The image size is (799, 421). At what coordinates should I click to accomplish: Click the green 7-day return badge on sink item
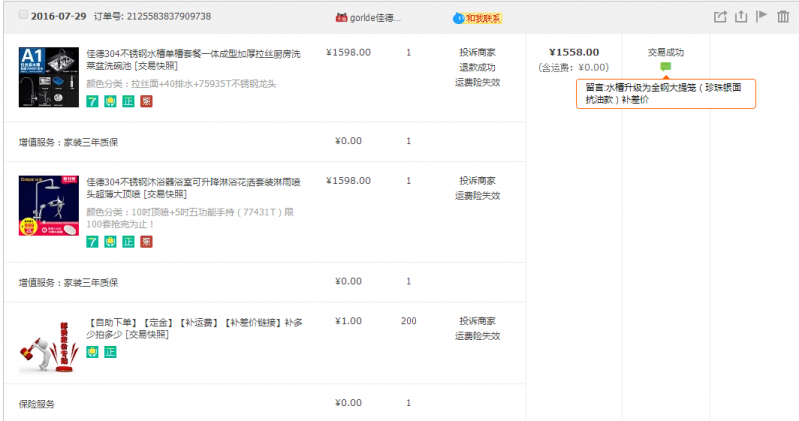point(92,102)
